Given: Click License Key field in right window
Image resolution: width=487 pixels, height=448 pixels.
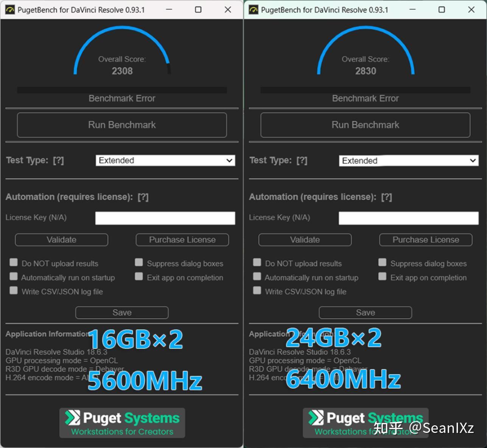Looking at the screenshot, I should click(x=409, y=218).
